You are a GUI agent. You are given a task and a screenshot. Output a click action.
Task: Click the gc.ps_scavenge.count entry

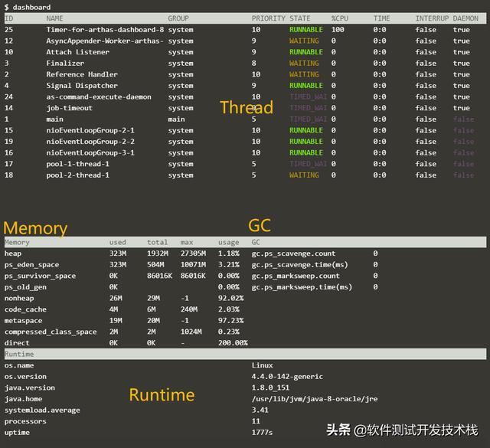293,253
